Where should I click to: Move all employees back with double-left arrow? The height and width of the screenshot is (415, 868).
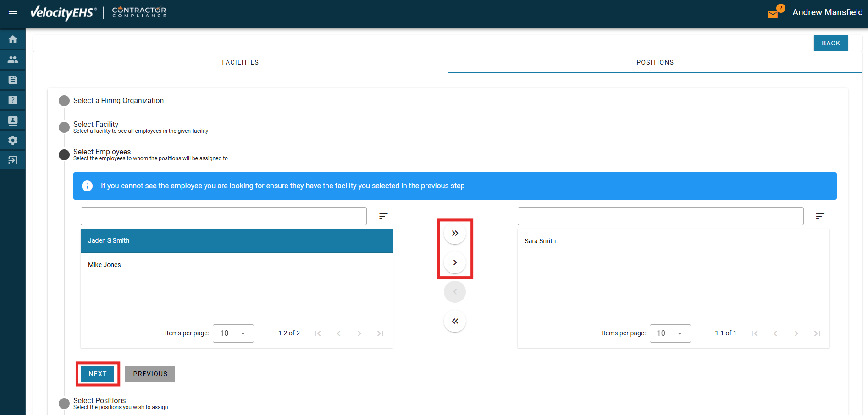point(454,321)
